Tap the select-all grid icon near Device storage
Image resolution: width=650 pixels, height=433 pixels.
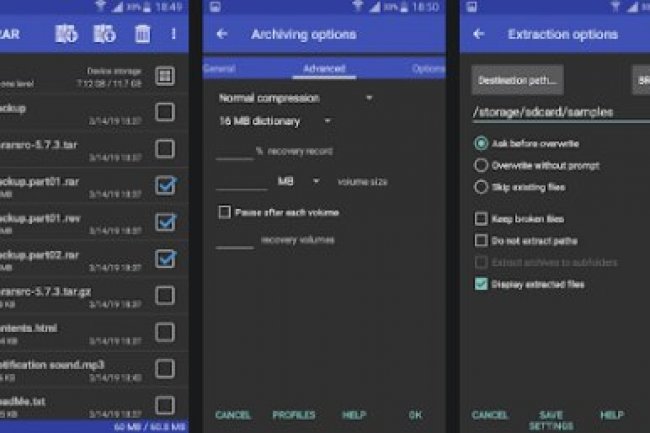[x=165, y=75]
